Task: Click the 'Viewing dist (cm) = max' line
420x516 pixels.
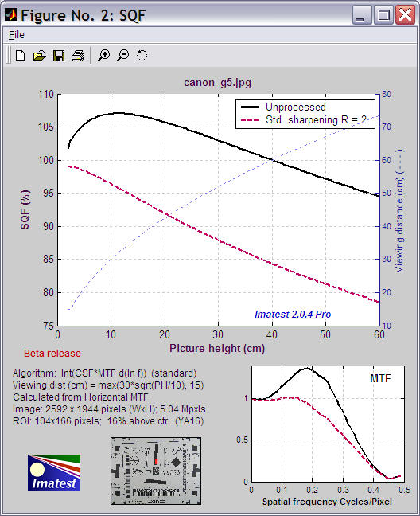Action: (108, 385)
